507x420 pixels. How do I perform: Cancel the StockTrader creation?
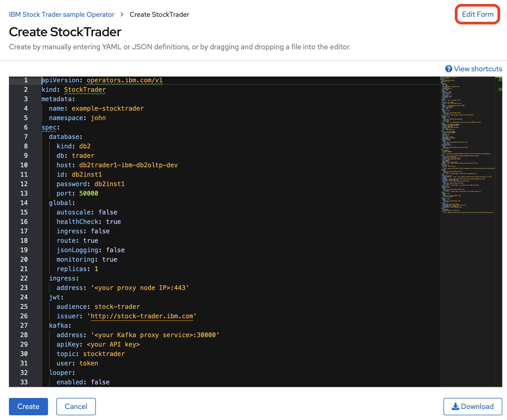click(76, 406)
